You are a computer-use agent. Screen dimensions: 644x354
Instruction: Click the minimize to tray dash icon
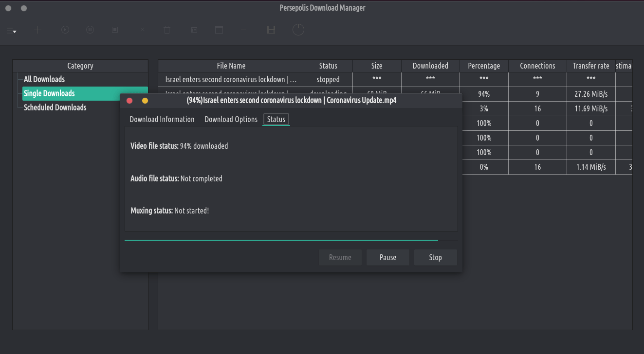[x=244, y=30]
